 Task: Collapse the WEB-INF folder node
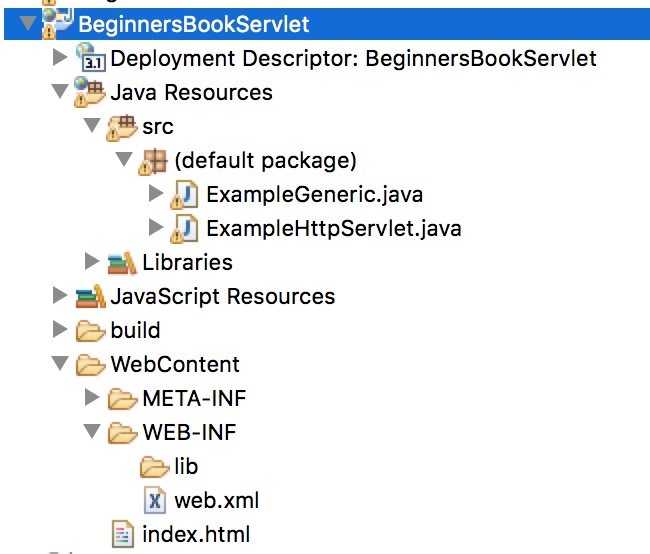click(92, 431)
